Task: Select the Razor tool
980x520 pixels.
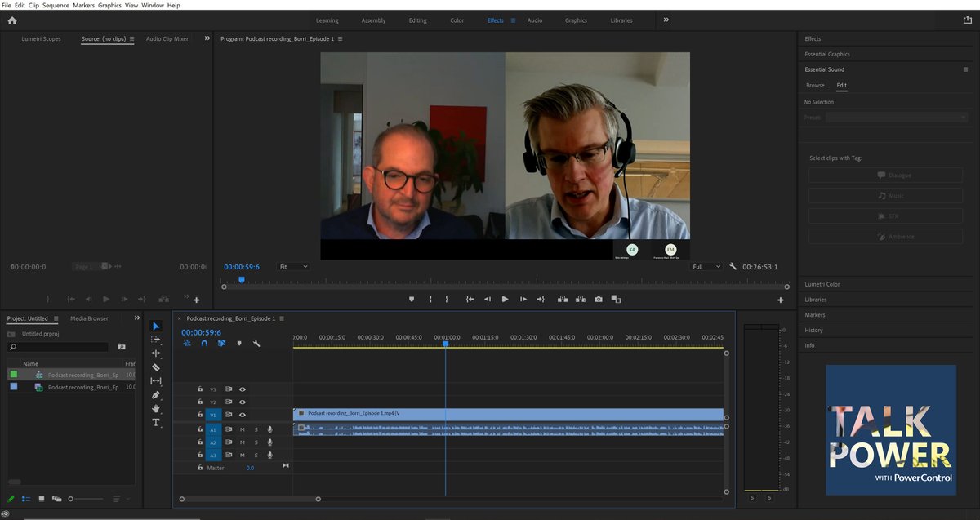Action: 156,367
